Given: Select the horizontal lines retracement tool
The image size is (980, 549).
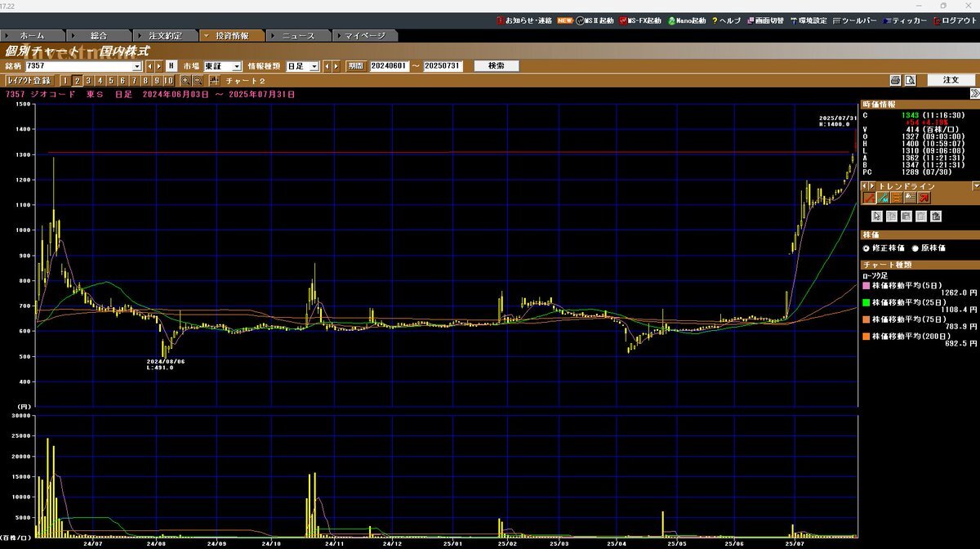Looking at the screenshot, I should click(897, 198).
